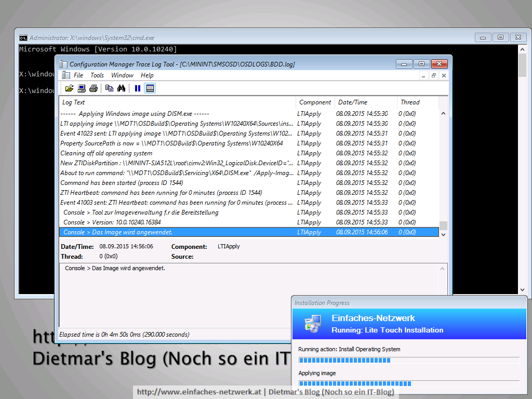Viewport: 532px width, 399px height.
Task: Click the Thread value 0 (0x0) in details
Action: tap(109, 257)
